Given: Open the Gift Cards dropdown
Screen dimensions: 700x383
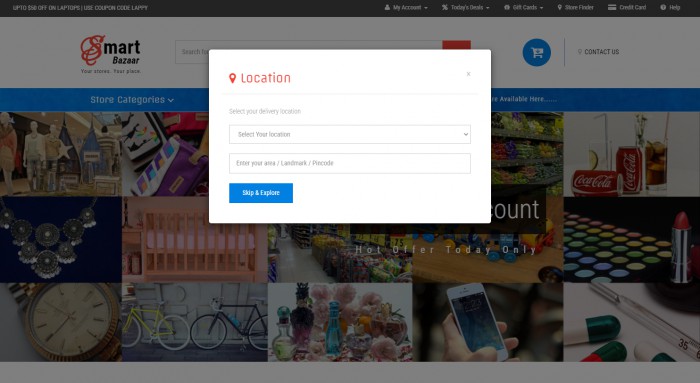Looking at the screenshot, I should point(523,8).
